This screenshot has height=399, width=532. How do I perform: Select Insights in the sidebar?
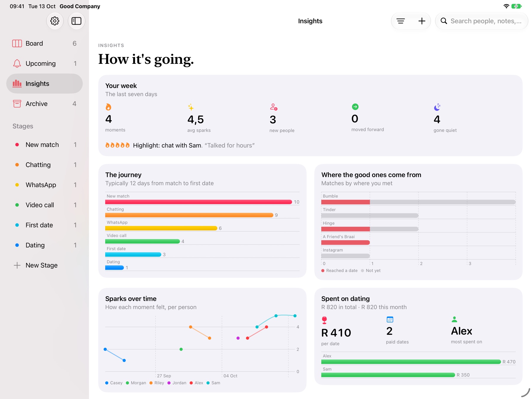pyautogui.click(x=44, y=84)
